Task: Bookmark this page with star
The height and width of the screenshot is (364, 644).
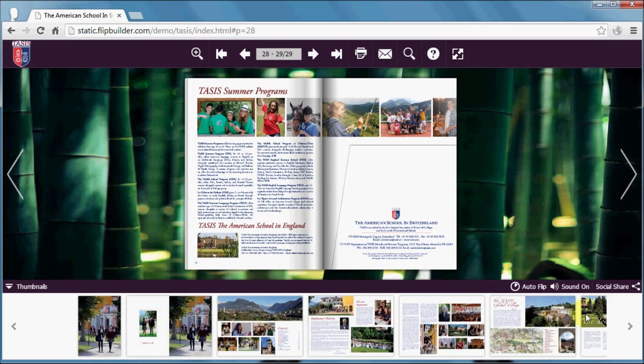Action: click(x=601, y=30)
